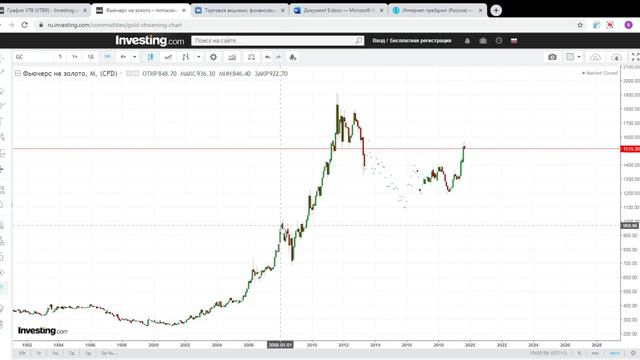640x360 pixels.
Task: Open the chart settings gear
Action: (x=213, y=57)
